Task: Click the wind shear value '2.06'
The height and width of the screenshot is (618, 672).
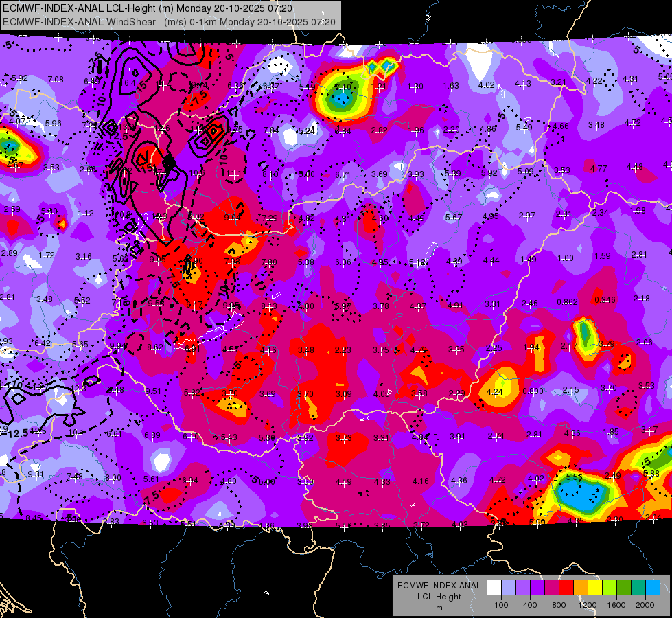Action: pyautogui.click(x=645, y=342)
